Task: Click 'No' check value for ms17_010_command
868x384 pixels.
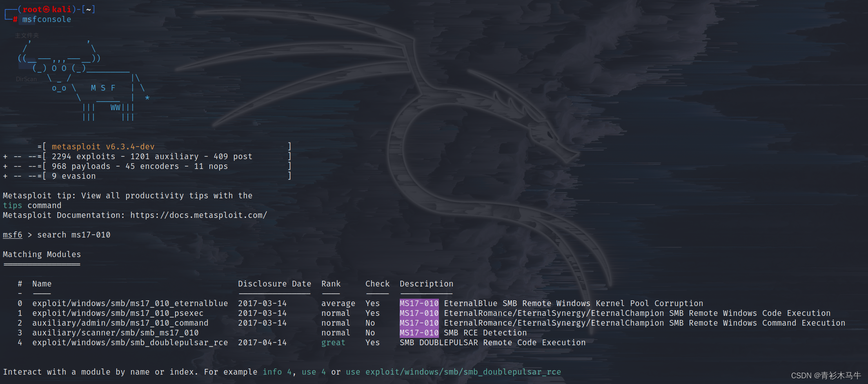Action: [x=370, y=323]
